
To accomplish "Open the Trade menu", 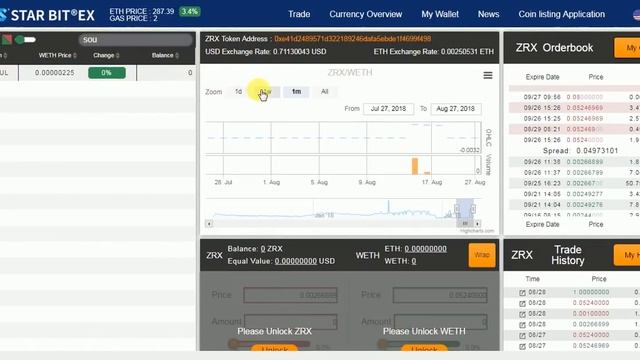I will pyautogui.click(x=299, y=14).
